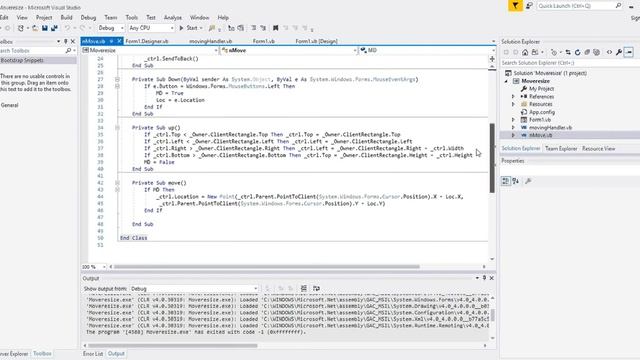Open the Moveresize project scope dropdown
Image resolution: width=640 pixels, height=360 pixels.
pos(149,51)
